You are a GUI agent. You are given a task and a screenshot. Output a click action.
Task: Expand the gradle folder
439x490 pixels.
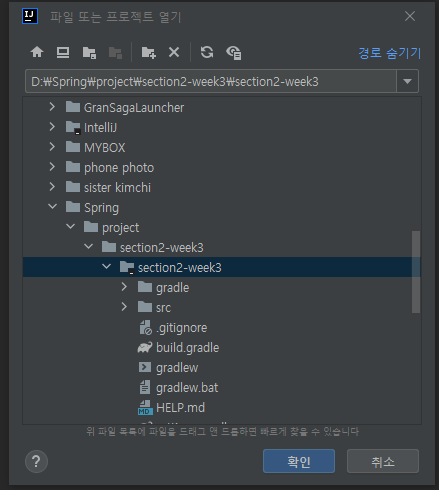click(124, 287)
